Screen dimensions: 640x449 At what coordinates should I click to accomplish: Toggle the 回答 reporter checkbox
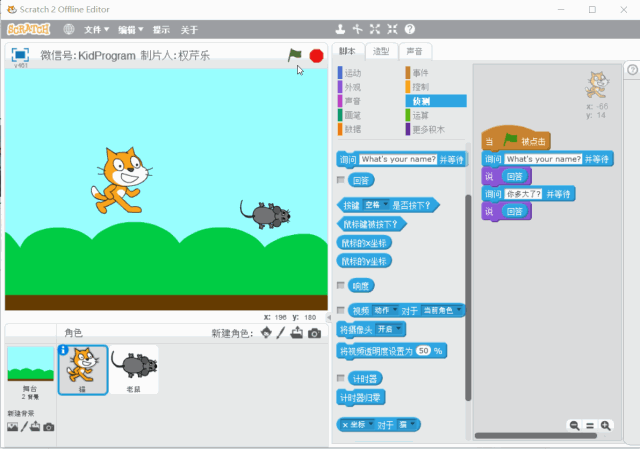click(x=341, y=180)
